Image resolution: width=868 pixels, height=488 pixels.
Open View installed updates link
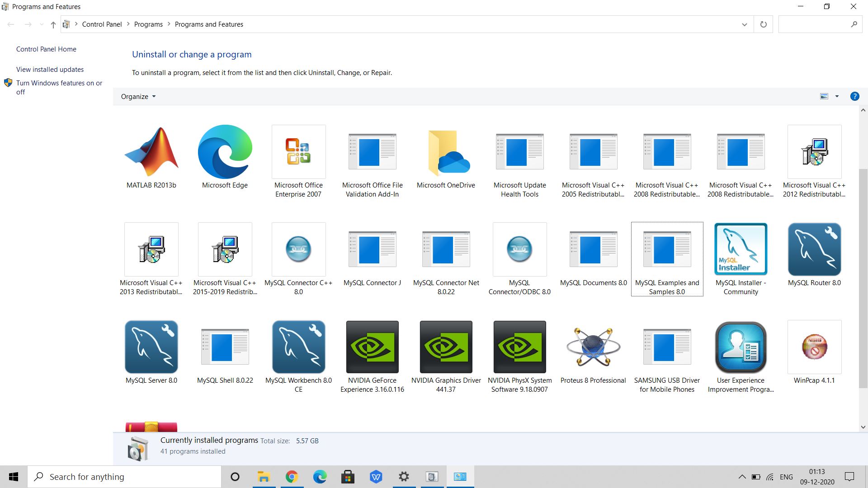pos(50,70)
